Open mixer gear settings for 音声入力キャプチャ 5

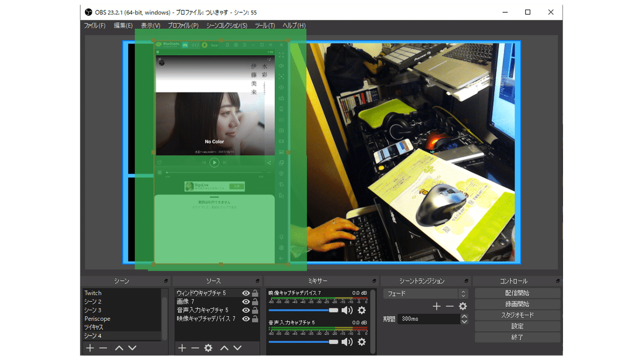click(362, 342)
